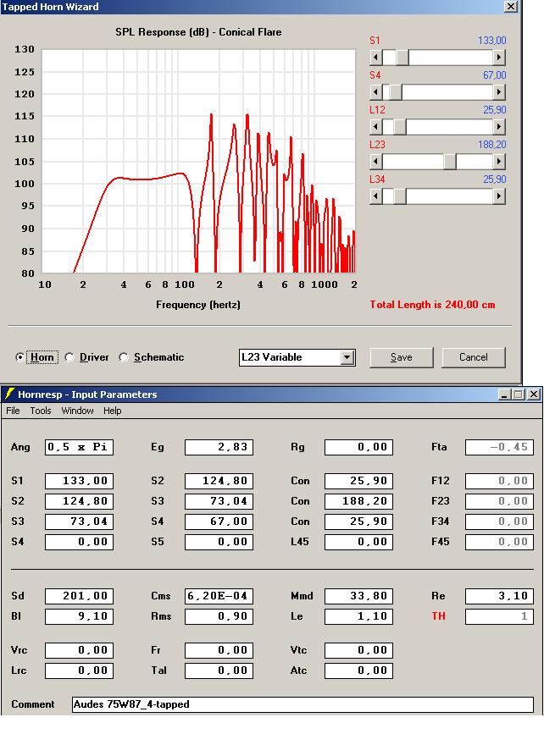Click the Sd field showing 201,00
This screenshot has width=544, height=756.
click(79, 596)
